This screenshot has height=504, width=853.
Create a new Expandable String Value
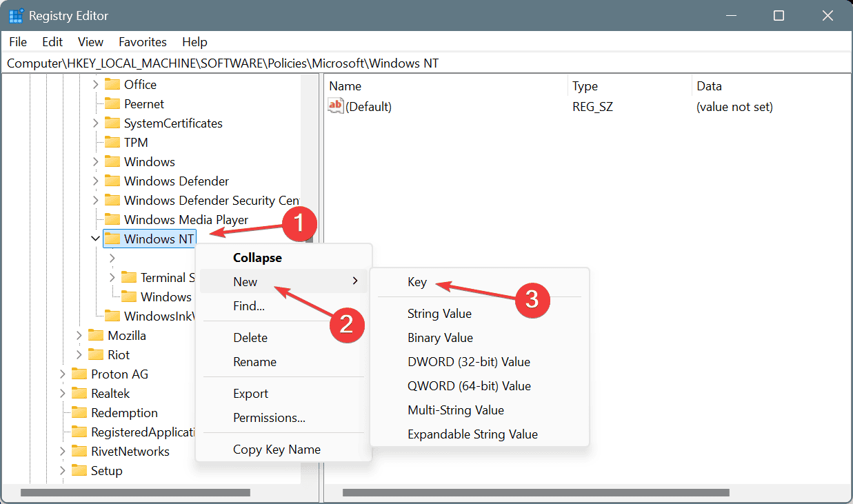[479, 434]
